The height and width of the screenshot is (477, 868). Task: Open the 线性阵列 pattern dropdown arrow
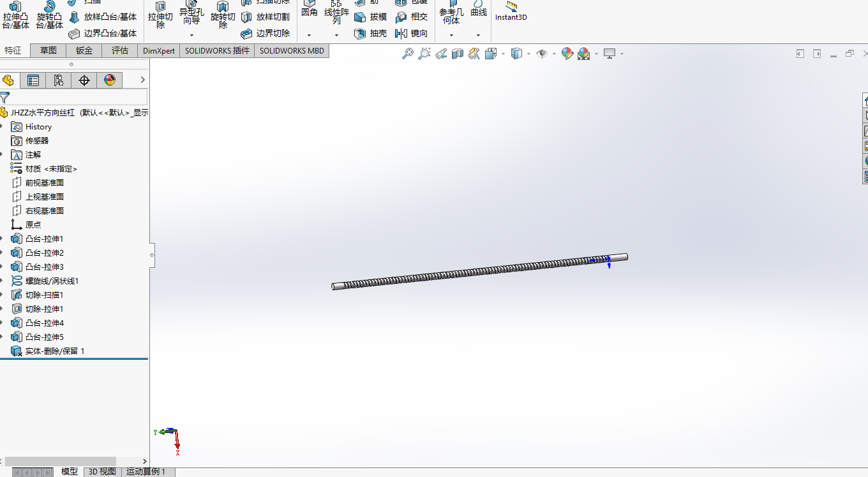click(x=336, y=35)
